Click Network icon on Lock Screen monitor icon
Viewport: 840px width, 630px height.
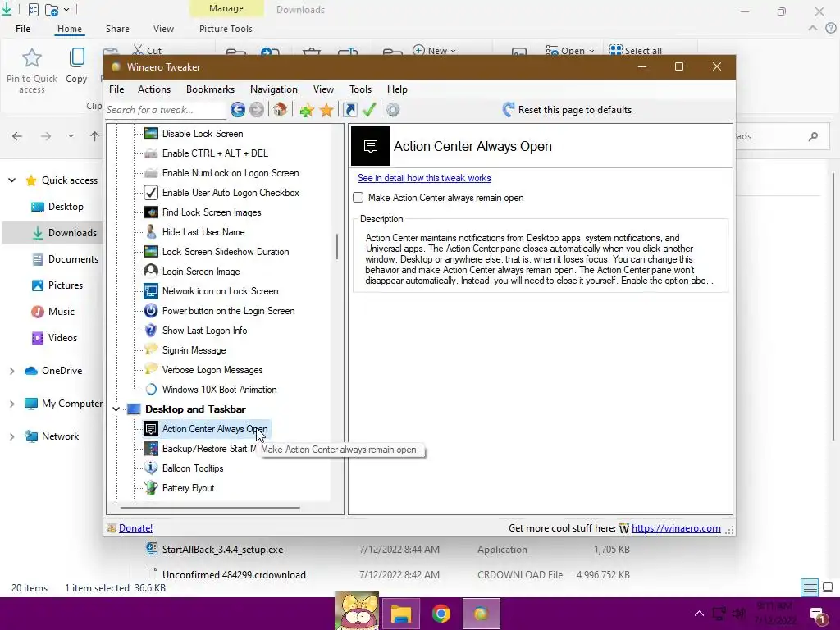click(151, 291)
